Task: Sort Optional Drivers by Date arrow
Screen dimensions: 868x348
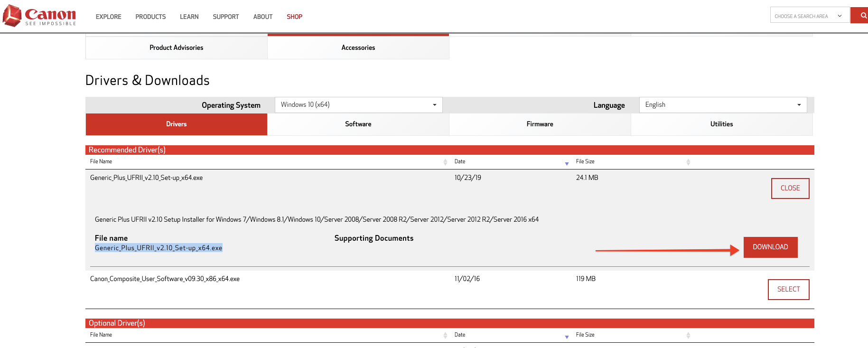Action: click(x=567, y=337)
